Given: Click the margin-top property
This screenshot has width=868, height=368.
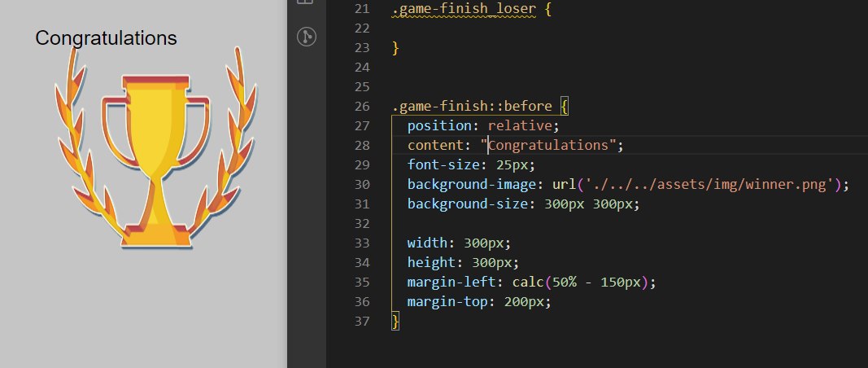Looking at the screenshot, I should pos(447,301).
